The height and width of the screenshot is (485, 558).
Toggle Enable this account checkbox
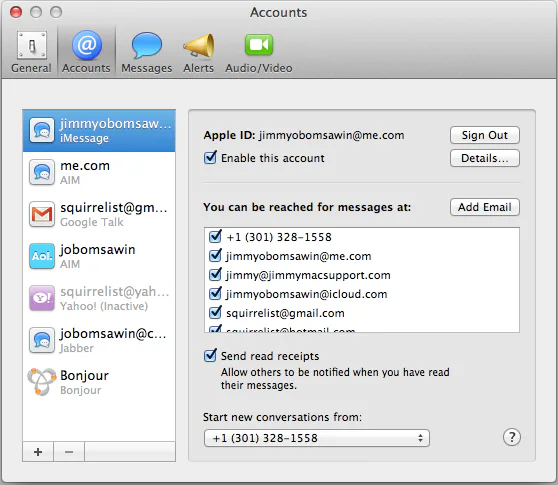(x=210, y=158)
